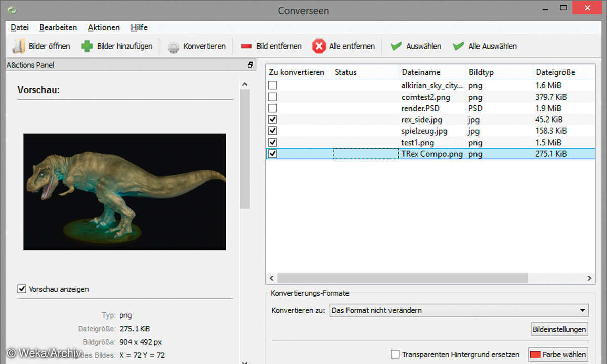This screenshot has width=607, height=364.
Task: Click the 1.9 MiB file size cell
Action: [x=548, y=108]
